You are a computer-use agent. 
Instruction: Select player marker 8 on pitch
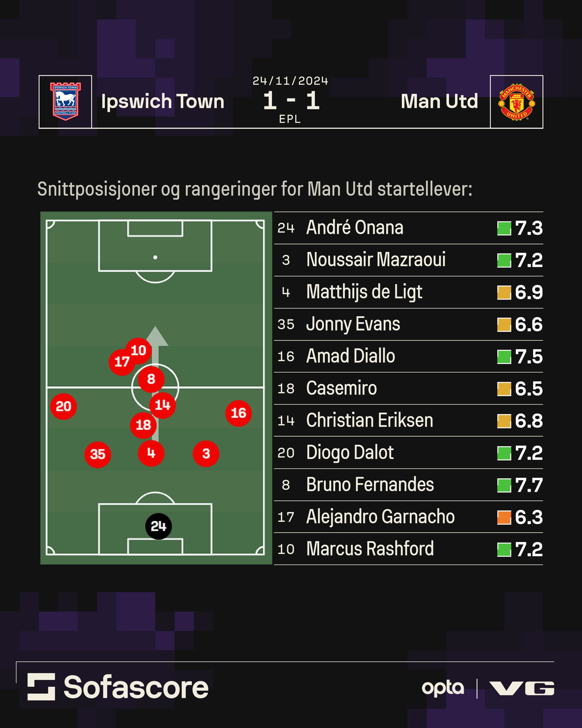click(151, 379)
